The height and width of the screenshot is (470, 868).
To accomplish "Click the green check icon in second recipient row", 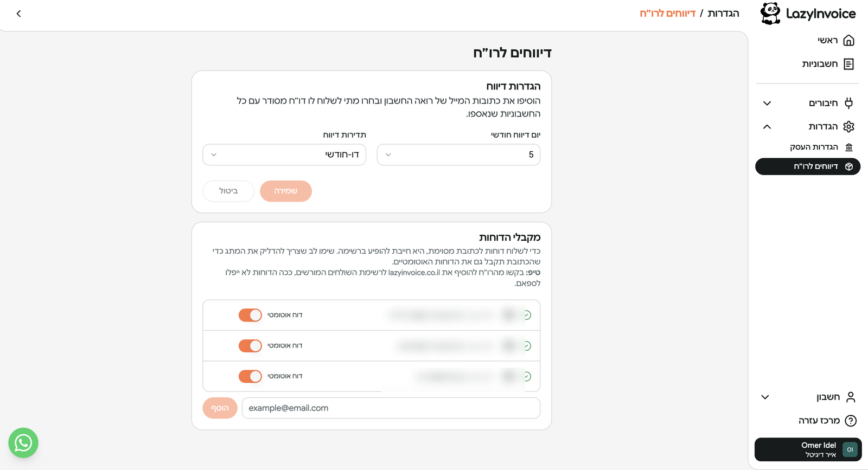I will [x=527, y=346].
